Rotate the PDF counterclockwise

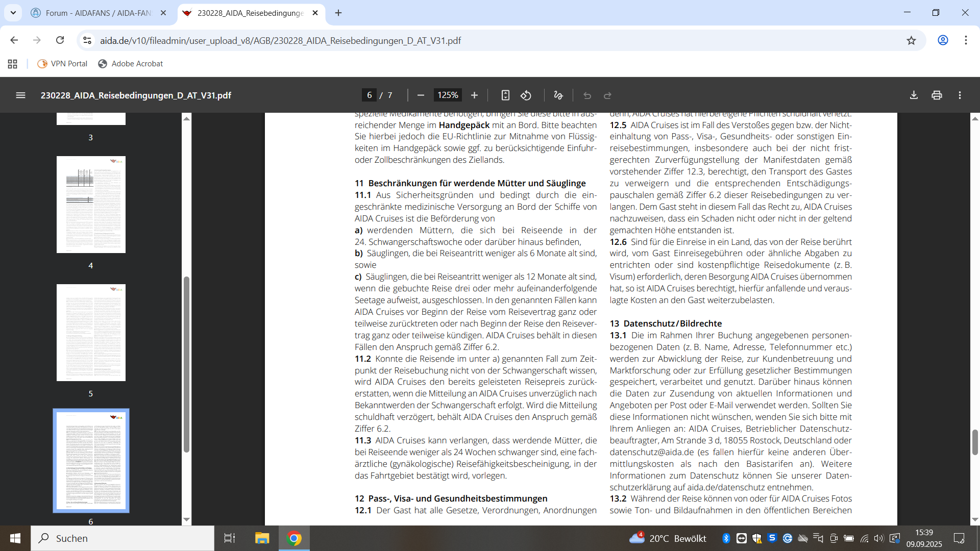pos(526,95)
